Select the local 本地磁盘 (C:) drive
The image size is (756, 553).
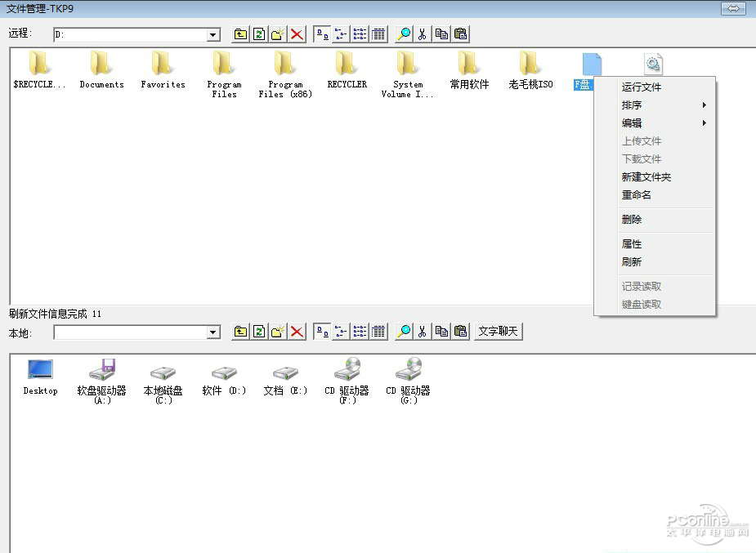click(x=163, y=381)
